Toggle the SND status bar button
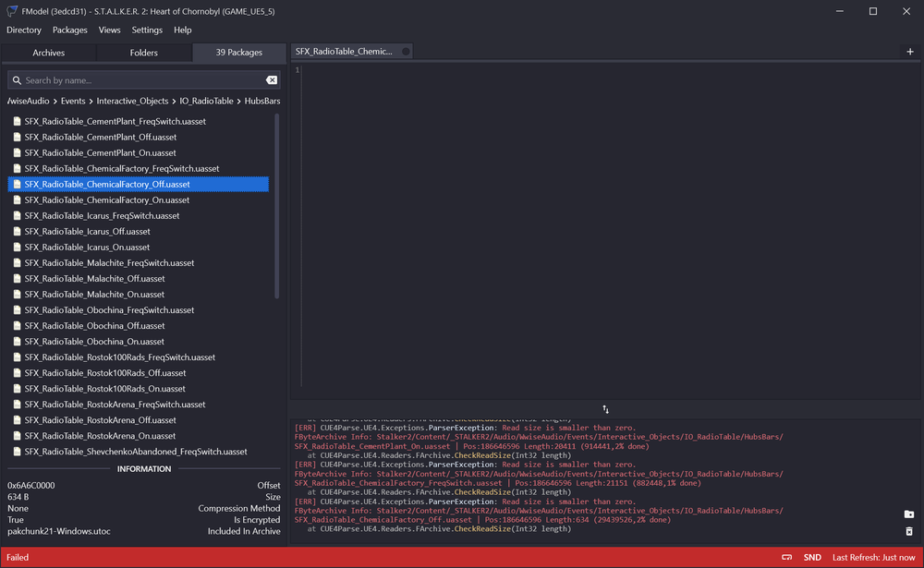 pyautogui.click(x=812, y=558)
